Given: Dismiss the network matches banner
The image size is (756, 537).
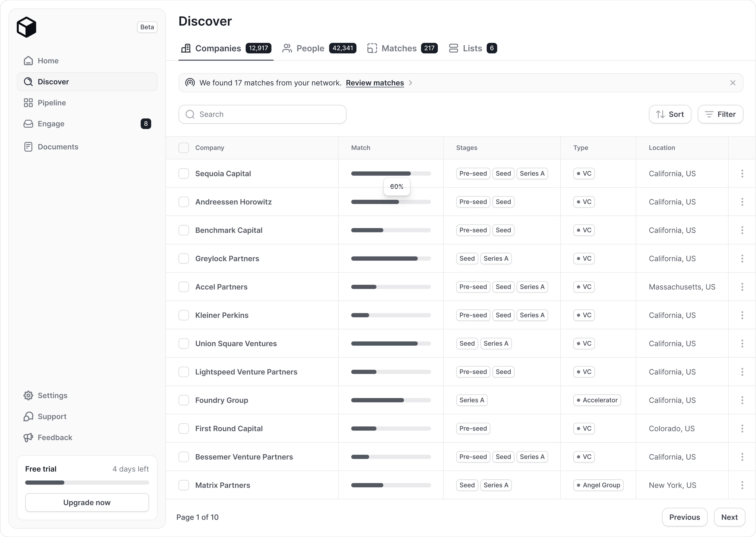Looking at the screenshot, I should [733, 83].
